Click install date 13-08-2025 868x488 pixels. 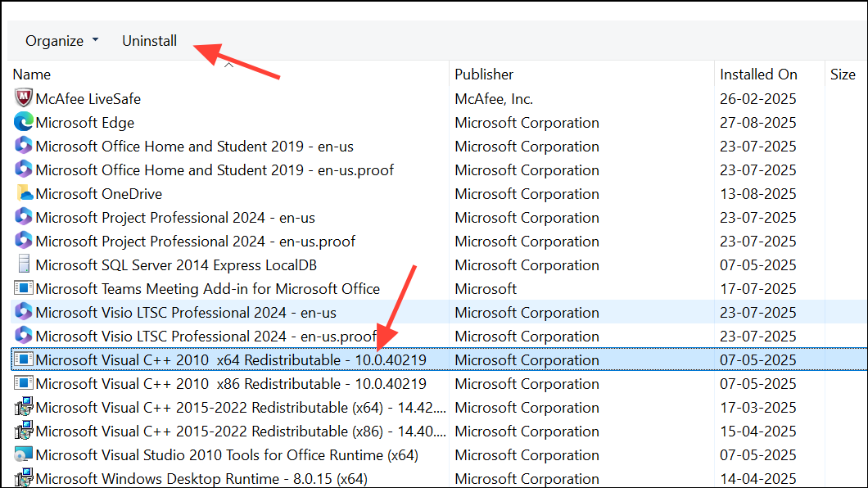[757, 194]
